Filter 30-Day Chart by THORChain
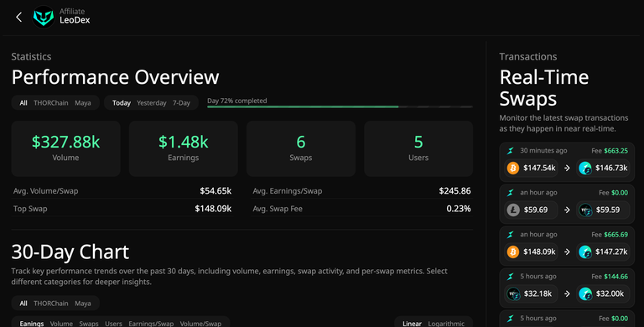 click(51, 304)
